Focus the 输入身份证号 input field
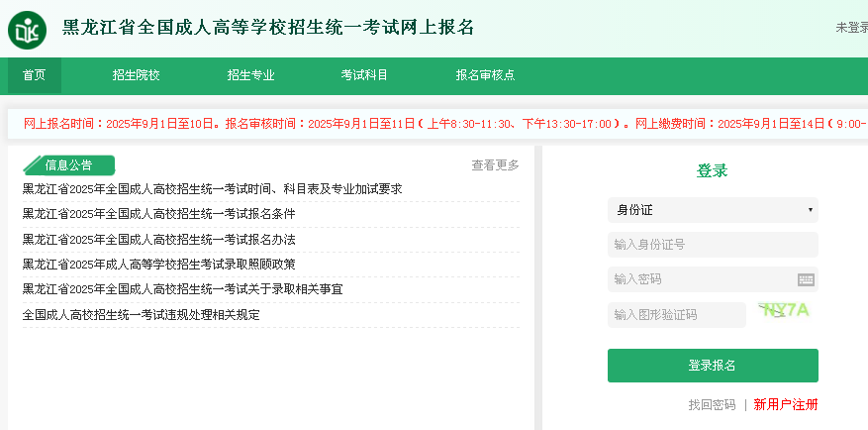Viewport: 868px width, 430px height. tap(713, 245)
